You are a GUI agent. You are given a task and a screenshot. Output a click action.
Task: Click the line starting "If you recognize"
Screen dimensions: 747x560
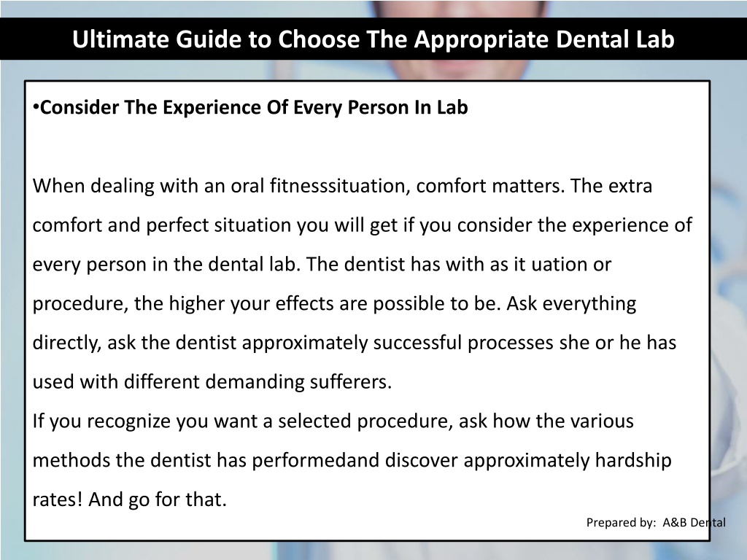(x=333, y=421)
